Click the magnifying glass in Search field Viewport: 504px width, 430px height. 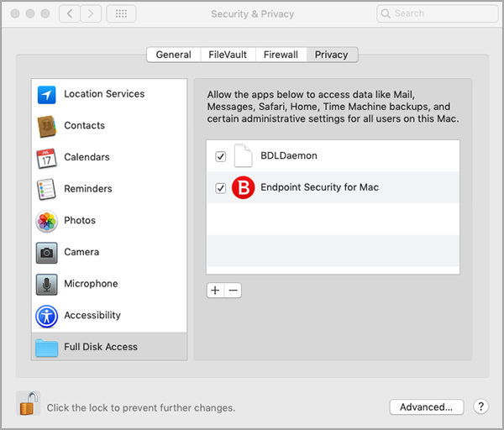coord(386,13)
